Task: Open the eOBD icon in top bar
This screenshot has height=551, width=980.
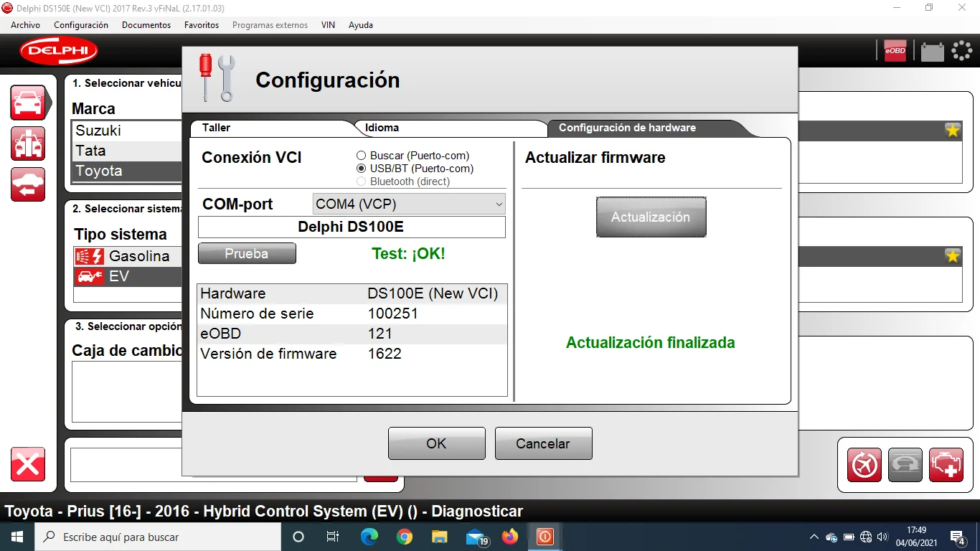Action: tap(895, 51)
